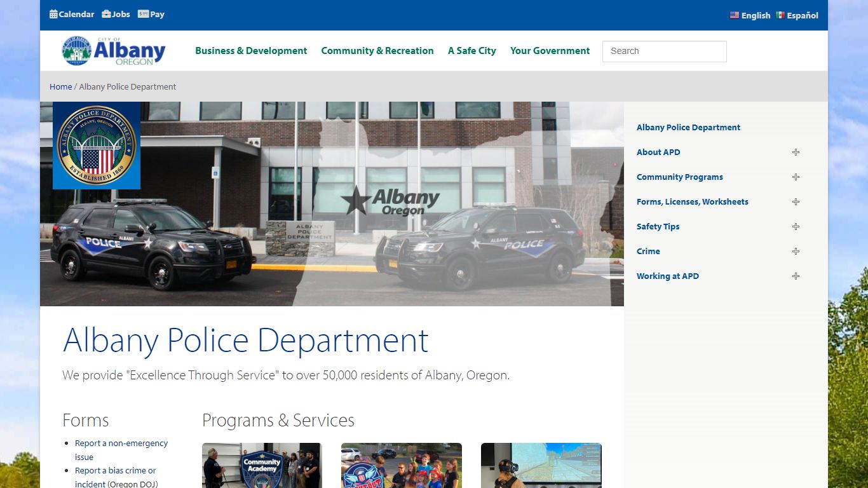Go to Home breadcrumb link

pyautogui.click(x=61, y=86)
